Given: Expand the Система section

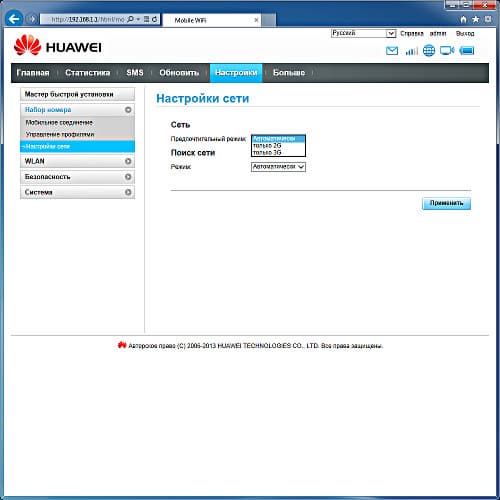Looking at the screenshot, I should [77, 192].
